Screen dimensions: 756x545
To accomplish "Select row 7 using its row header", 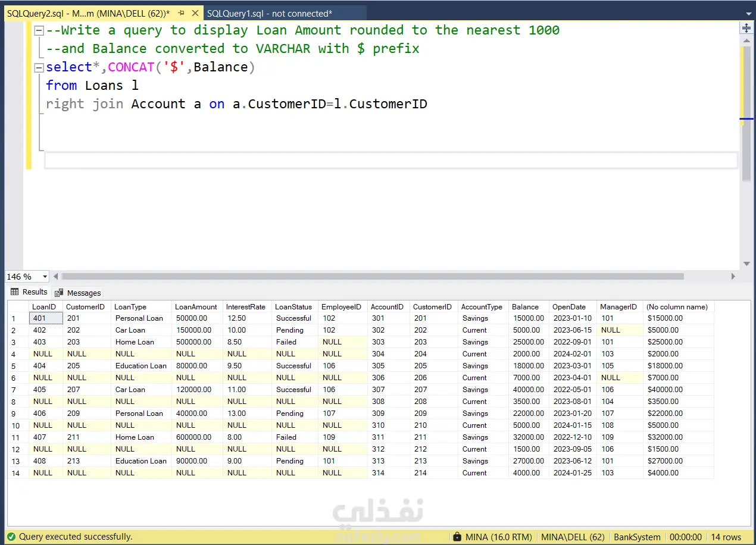I will (x=17, y=390).
